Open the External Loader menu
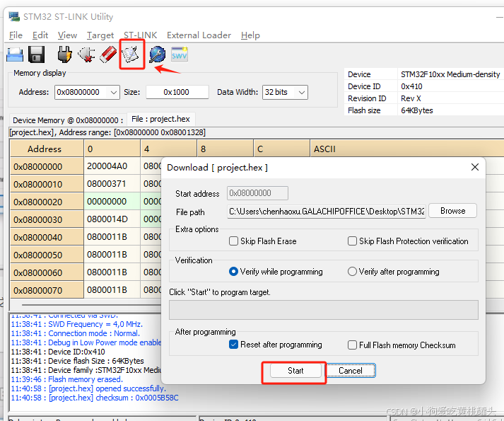 click(x=199, y=35)
